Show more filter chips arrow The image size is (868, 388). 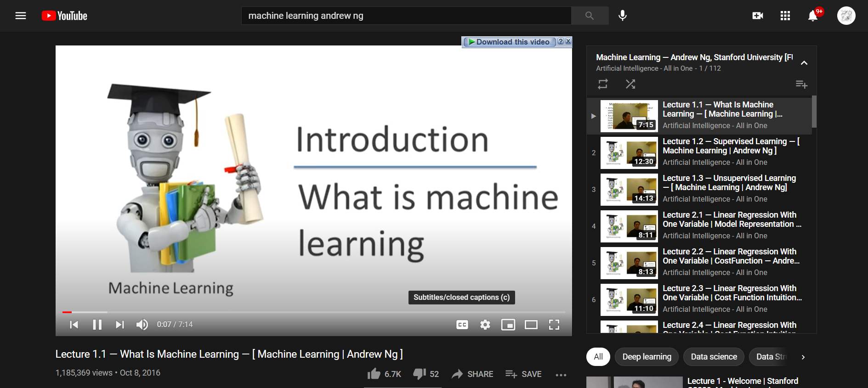(803, 357)
